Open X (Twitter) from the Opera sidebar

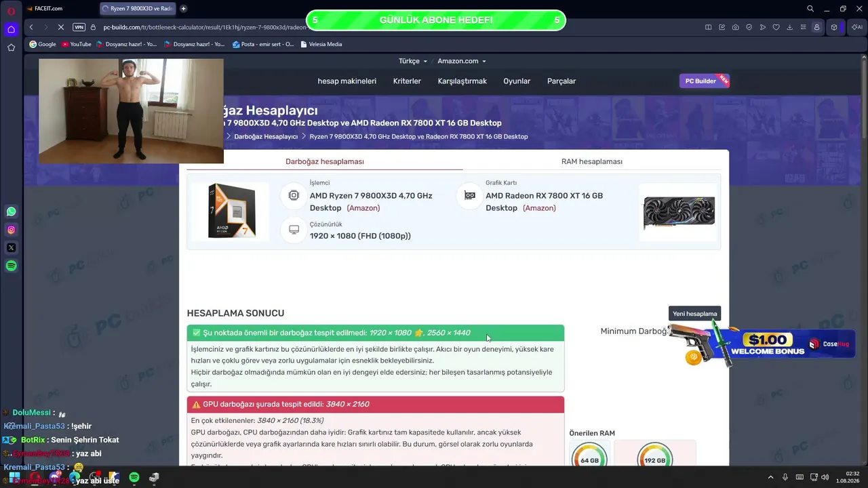point(11,248)
